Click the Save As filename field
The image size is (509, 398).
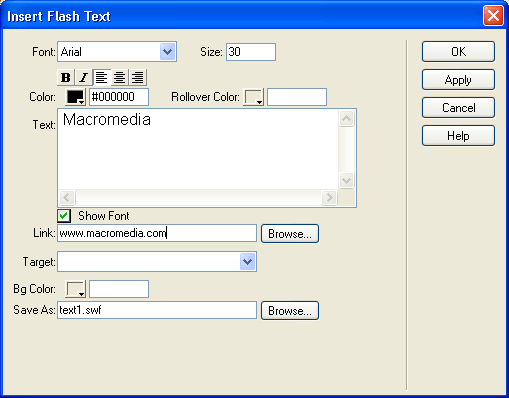pyautogui.click(x=157, y=310)
